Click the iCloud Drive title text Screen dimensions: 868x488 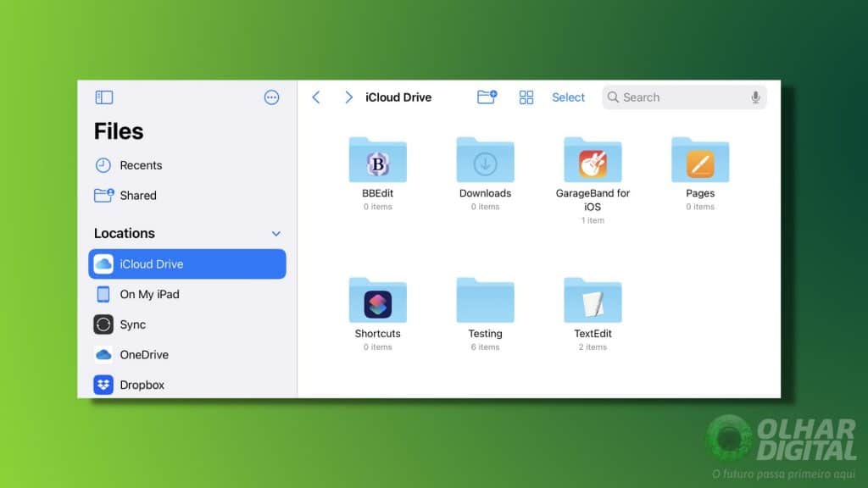(398, 97)
